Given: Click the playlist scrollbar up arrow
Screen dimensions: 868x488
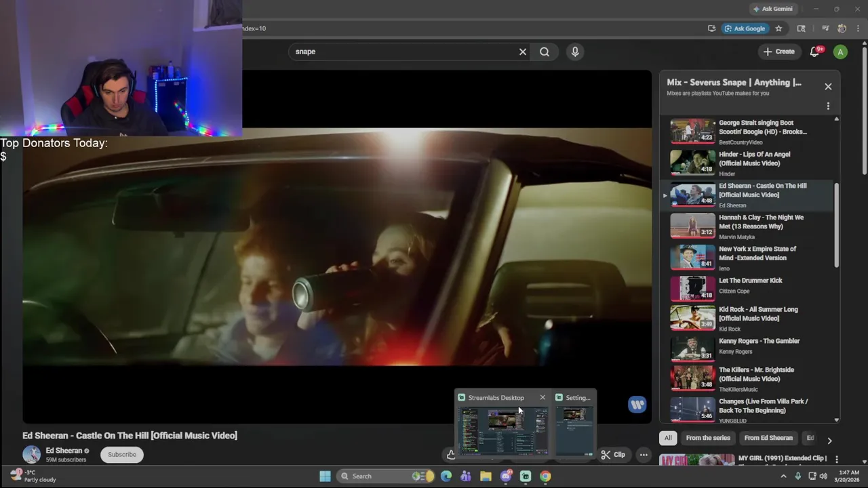Looking at the screenshot, I should click(x=836, y=119).
